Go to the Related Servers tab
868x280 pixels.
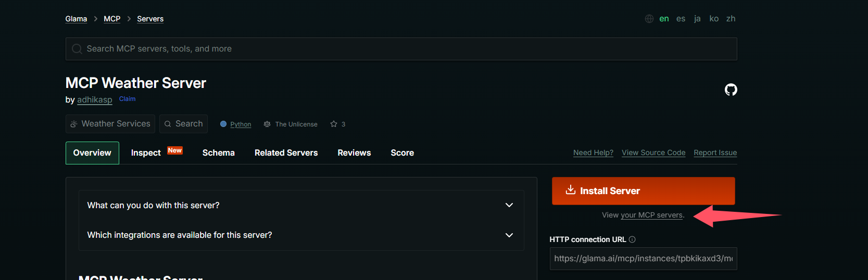[286, 152]
